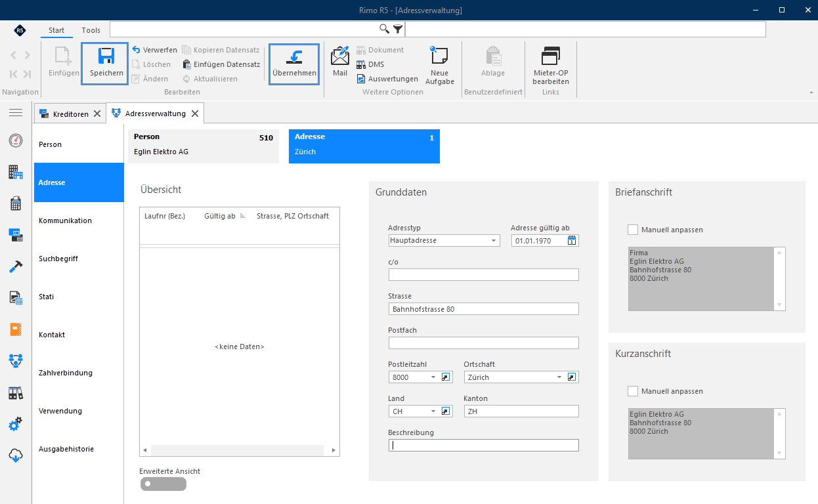The image size is (818, 504).
Task: Open the Stati section
Action: pos(78,297)
